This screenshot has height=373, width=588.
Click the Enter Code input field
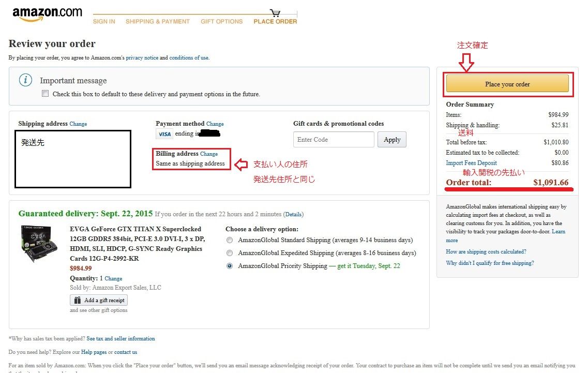coord(334,140)
